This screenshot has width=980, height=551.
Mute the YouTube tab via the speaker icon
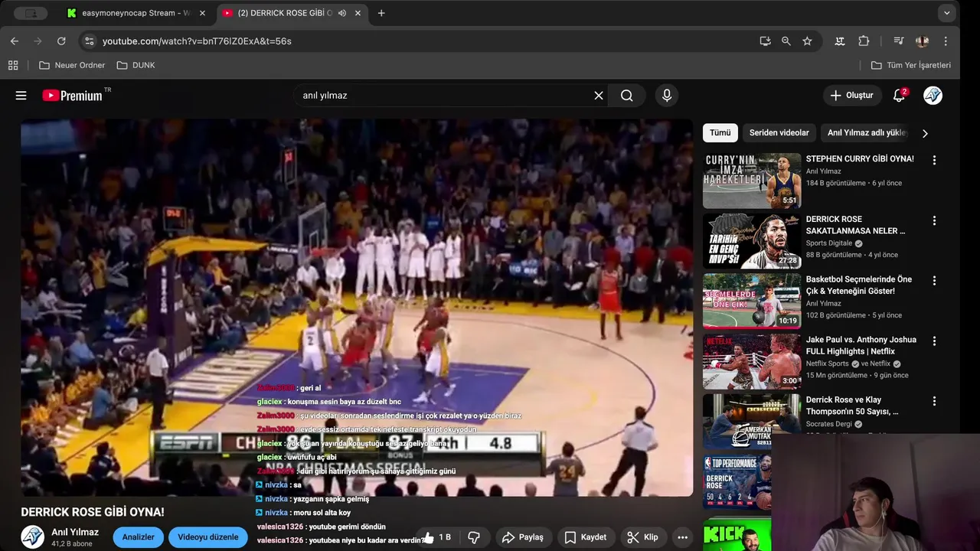(342, 13)
